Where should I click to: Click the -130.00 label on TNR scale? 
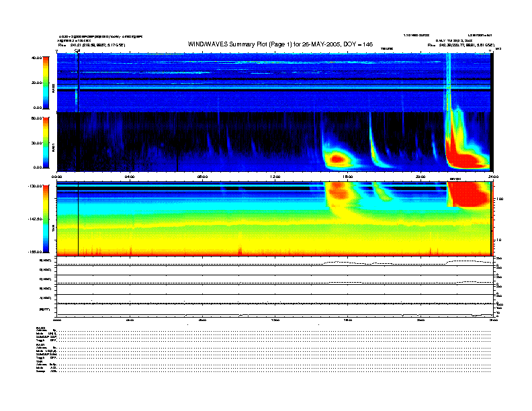coord(35,186)
